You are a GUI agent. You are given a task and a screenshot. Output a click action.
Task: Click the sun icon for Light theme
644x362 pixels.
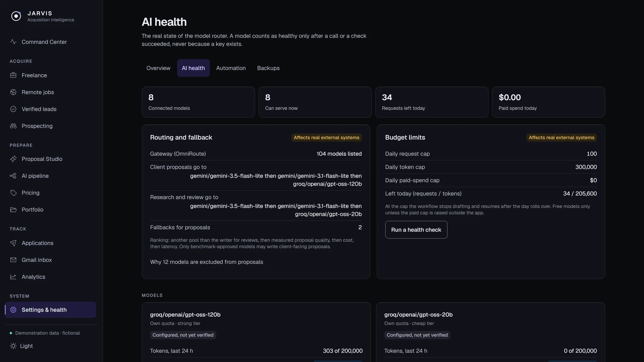click(x=13, y=346)
